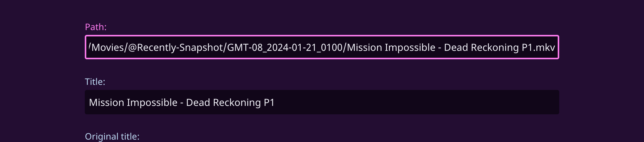Screen dimensions: 644x142
Task: Click the word Reckoning in Title field
Action: [237, 103]
